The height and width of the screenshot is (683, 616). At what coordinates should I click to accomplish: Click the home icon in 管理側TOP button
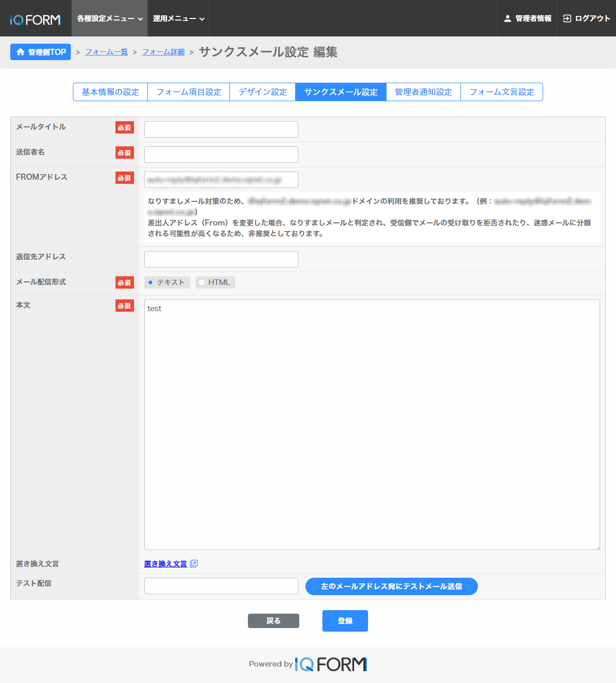pyautogui.click(x=21, y=52)
